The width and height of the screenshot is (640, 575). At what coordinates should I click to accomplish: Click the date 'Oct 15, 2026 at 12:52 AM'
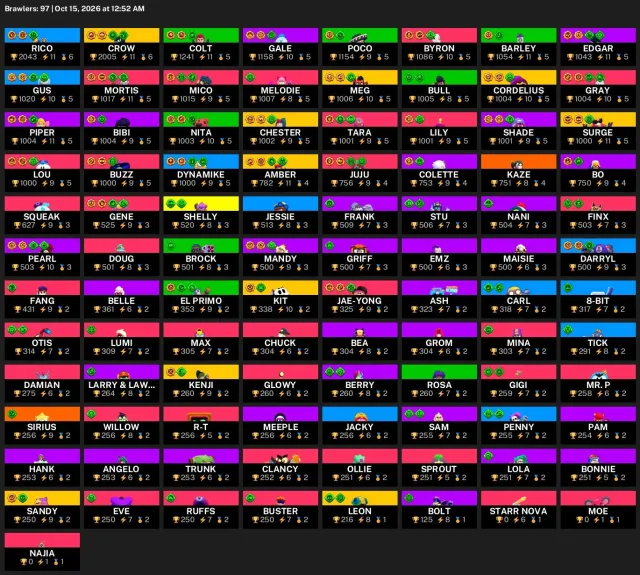[99, 9]
